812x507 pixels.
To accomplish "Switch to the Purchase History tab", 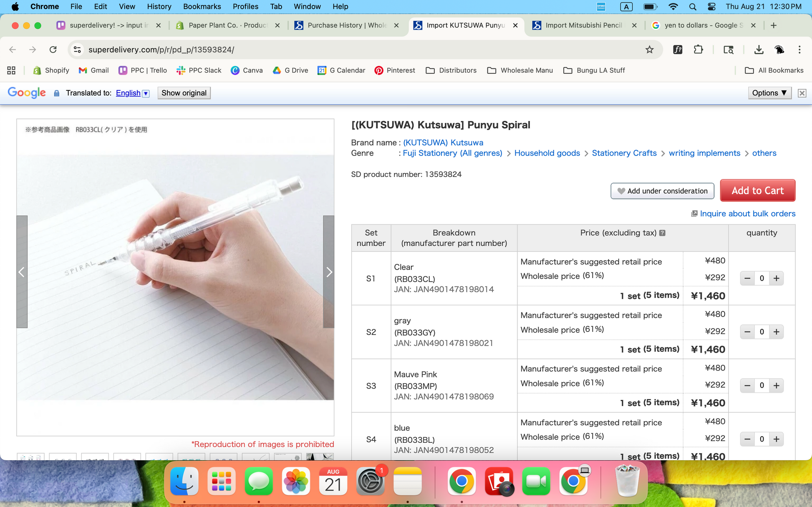I will point(346,25).
